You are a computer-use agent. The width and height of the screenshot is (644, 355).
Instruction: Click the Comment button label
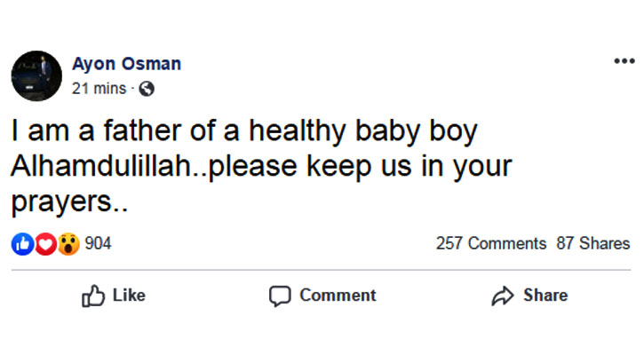coord(338,296)
